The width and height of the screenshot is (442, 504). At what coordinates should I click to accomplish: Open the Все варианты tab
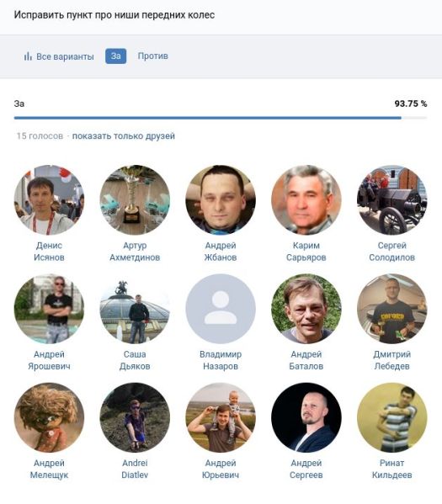click(x=59, y=56)
